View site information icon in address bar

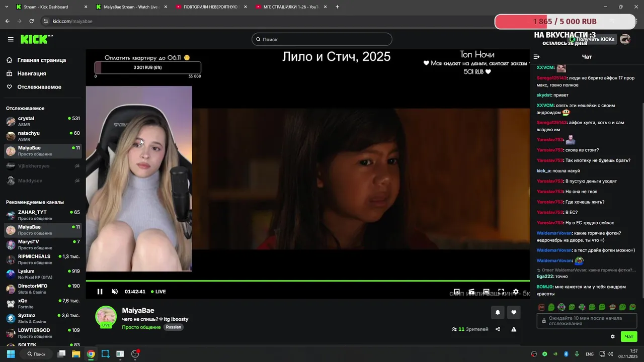tap(46, 21)
